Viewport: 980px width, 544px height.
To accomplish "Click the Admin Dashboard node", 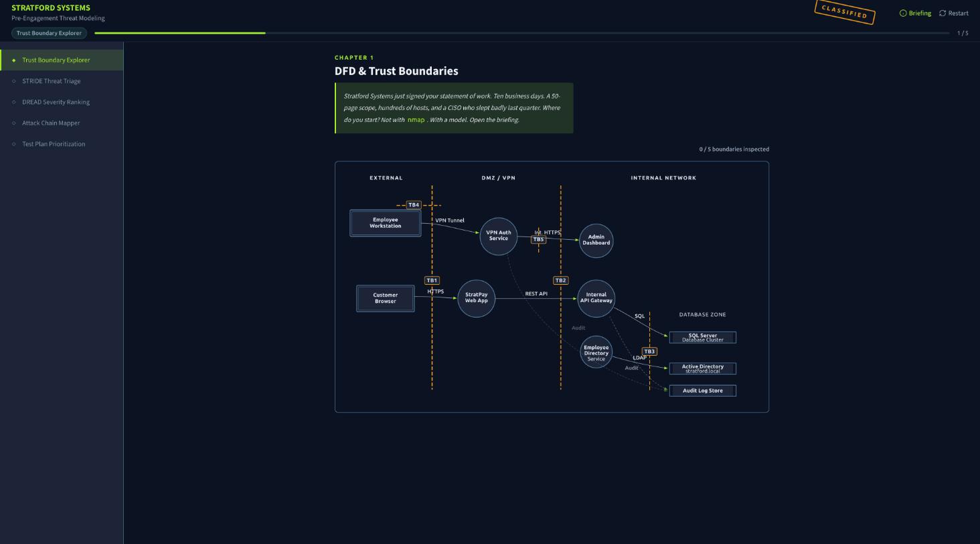I will click(596, 240).
